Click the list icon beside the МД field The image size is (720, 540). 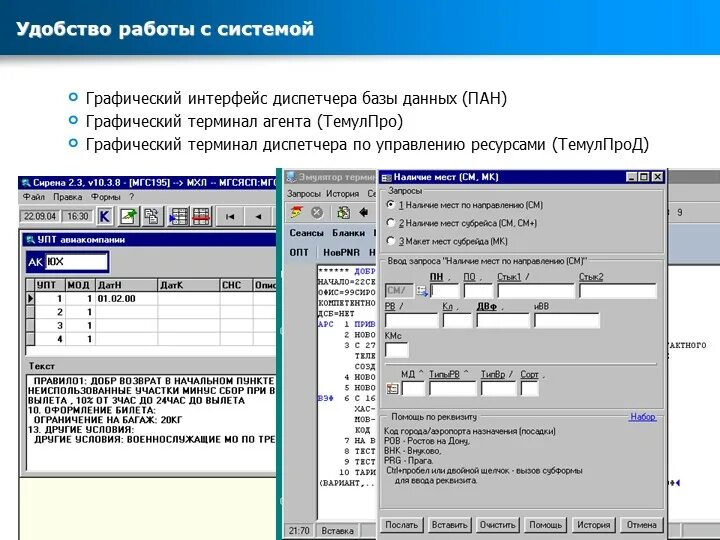pos(393,388)
